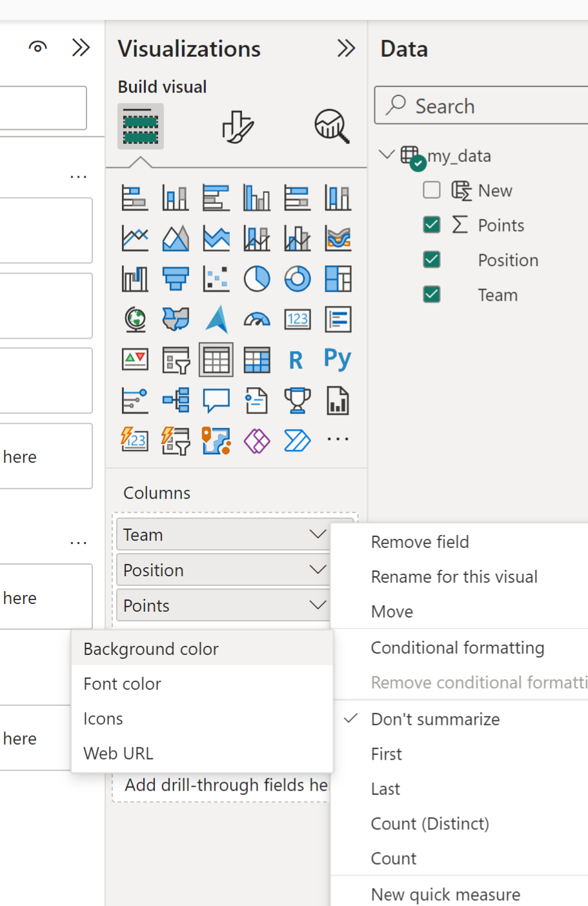Add the Q&A speech bubble visual
588x906 pixels.
point(216,400)
